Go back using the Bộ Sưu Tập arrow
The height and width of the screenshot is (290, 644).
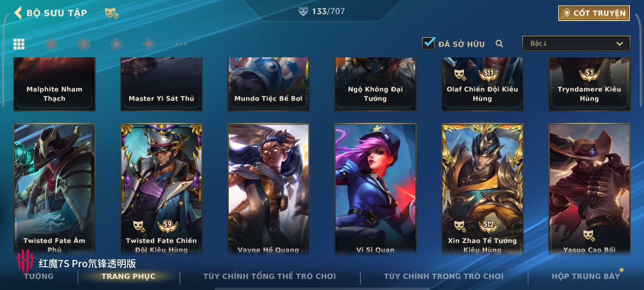point(18,13)
